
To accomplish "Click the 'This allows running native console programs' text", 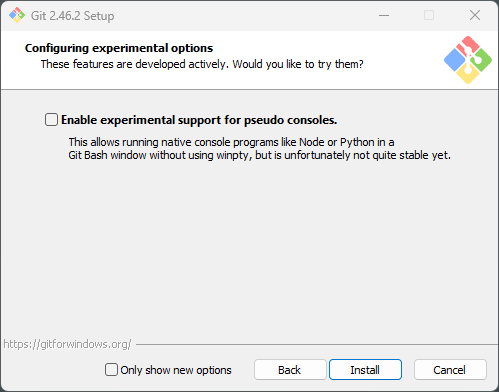I will point(231,142).
